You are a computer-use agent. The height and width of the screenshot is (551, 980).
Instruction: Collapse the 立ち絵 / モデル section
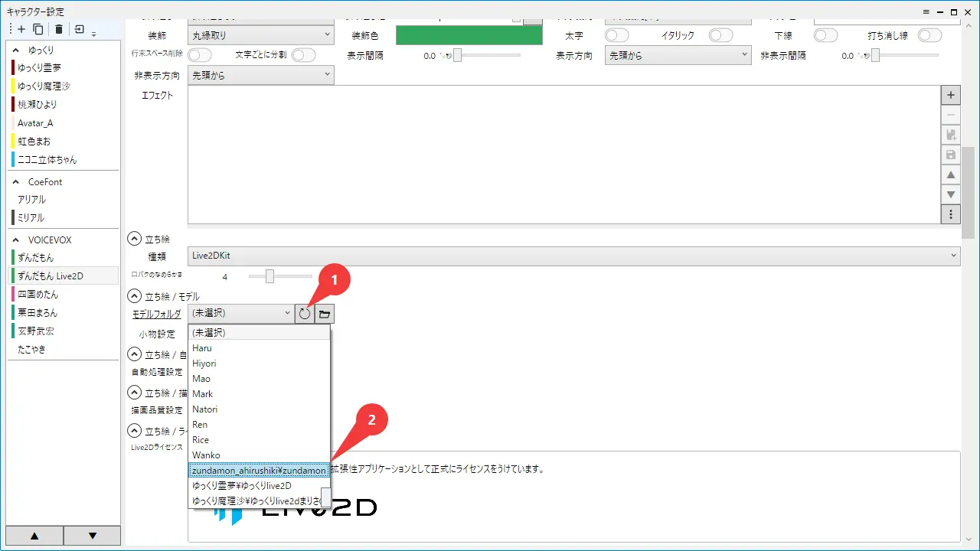click(x=134, y=295)
